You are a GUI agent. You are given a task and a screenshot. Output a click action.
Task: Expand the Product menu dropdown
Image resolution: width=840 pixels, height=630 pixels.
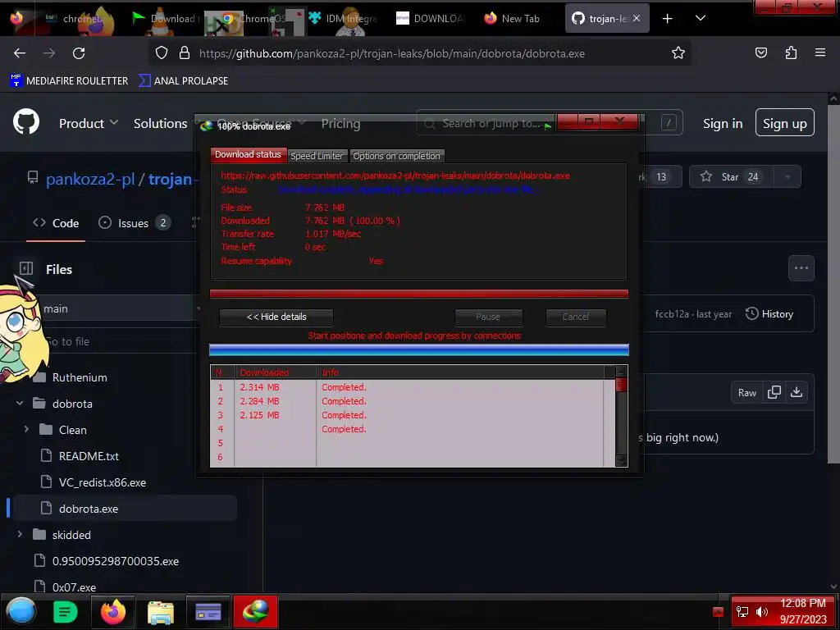point(89,123)
